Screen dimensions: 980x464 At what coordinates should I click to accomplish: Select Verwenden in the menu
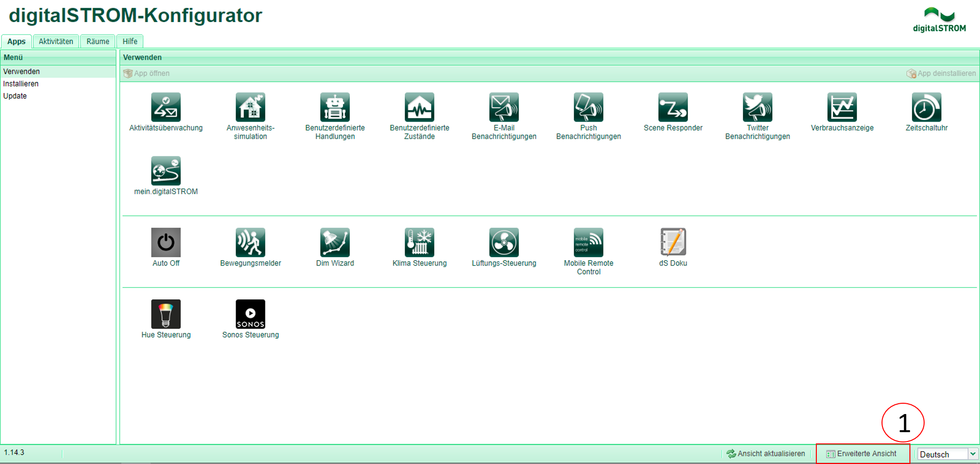58,72
